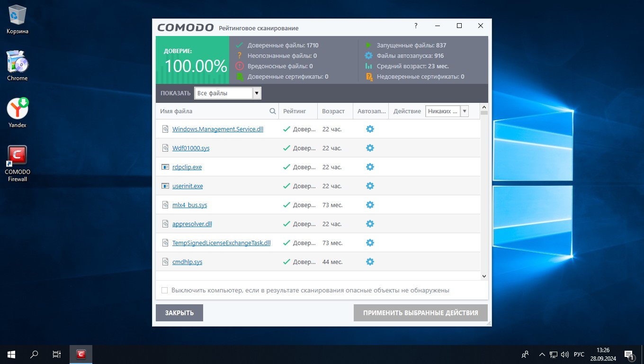Viewport: 644px width, 364px height.
Task: Open Windows taskbar search magnifier
Action: point(35,354)
